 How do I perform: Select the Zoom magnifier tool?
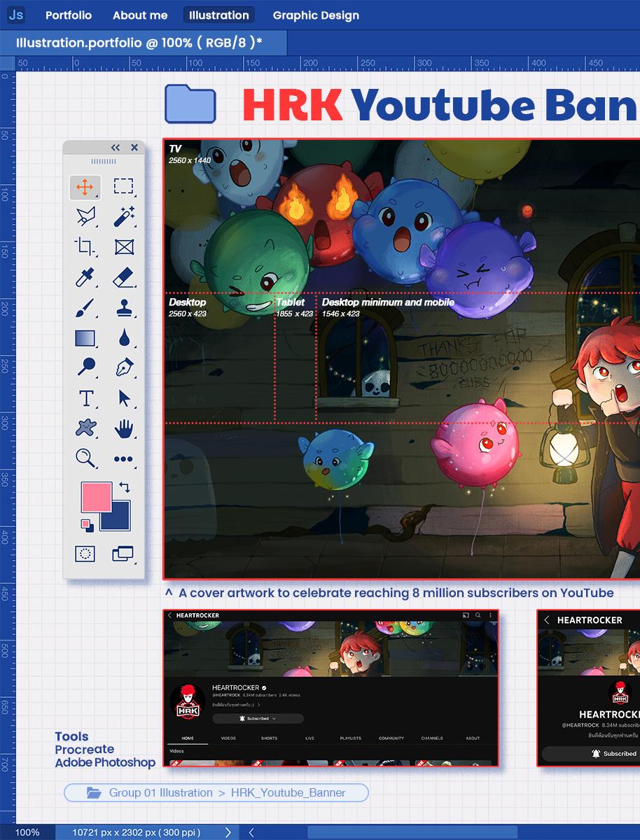coord(85,458)
